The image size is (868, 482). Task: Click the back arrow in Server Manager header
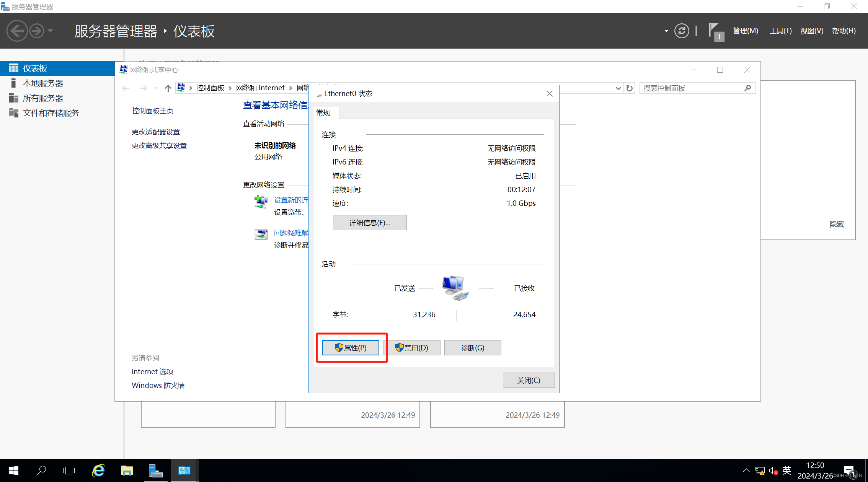coord(17,31)
